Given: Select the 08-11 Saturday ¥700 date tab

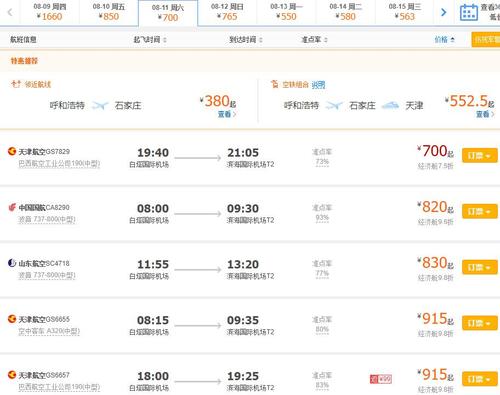Looking at the screenshot, I should (168, 13).
